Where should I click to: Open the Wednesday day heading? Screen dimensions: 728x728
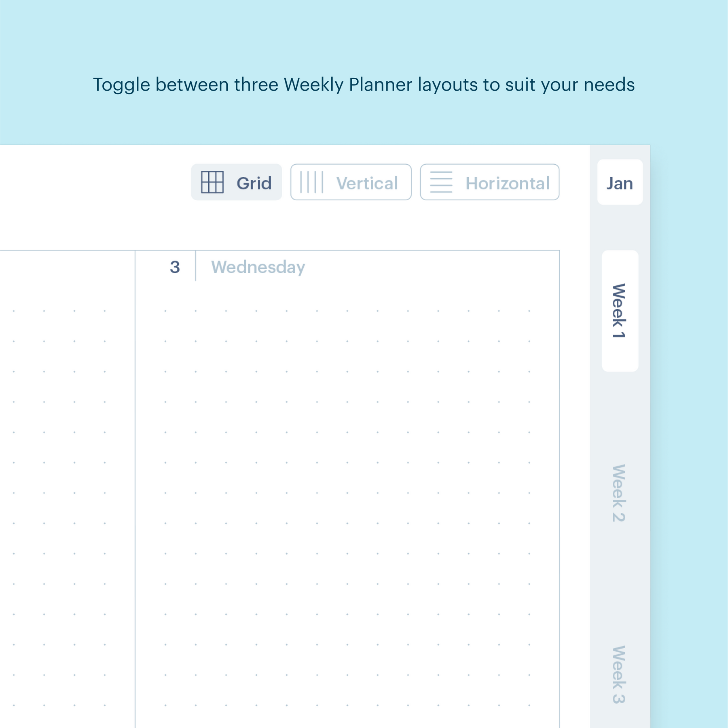click(x=258, y=267)
